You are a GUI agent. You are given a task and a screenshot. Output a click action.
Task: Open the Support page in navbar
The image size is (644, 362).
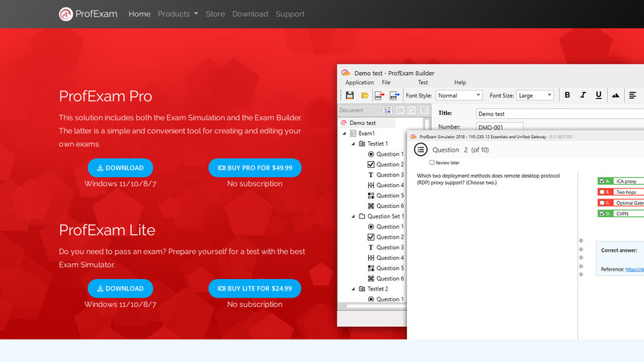(x=290, y=14)
